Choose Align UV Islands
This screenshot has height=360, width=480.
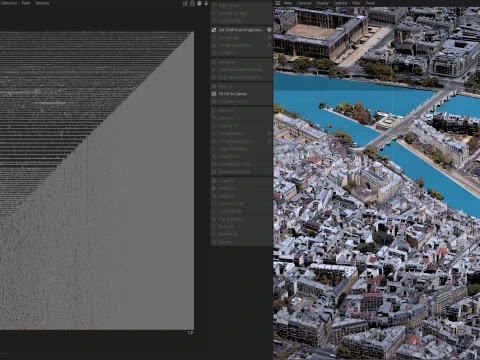coord(241,149)
